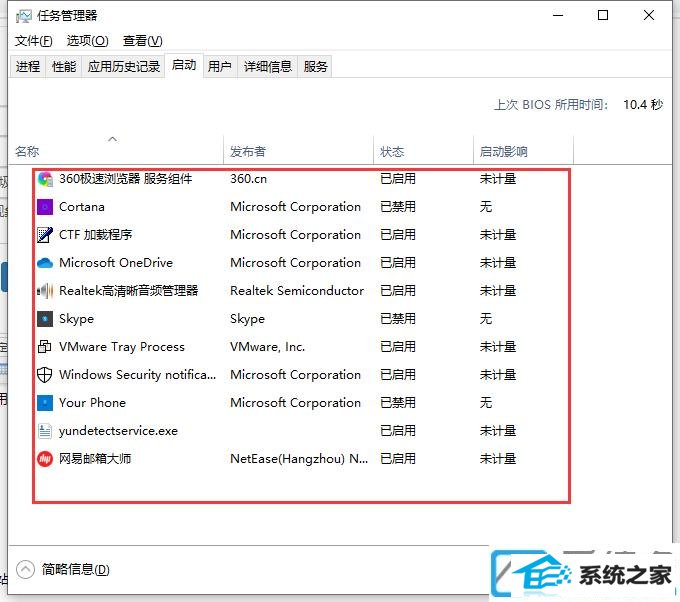This screenshot has height=602, width=680.
Task: Click Realtek Semiconductor publisher cell
Action: coord(297,291)
